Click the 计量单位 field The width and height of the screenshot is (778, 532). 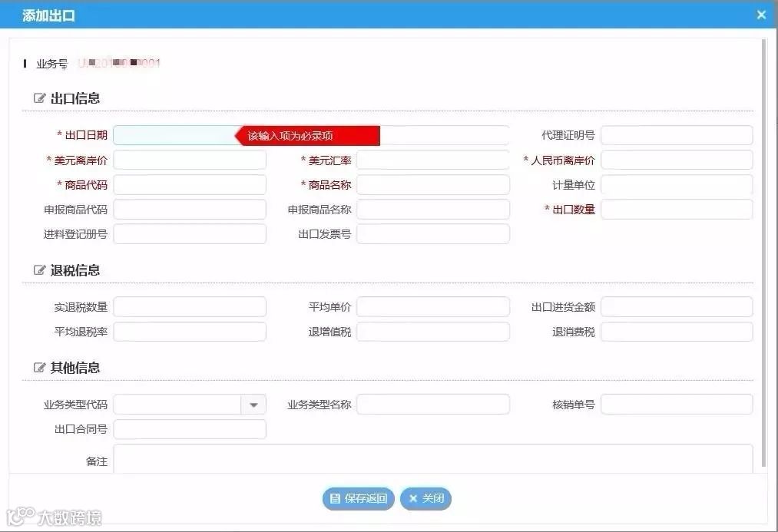[677, 185]
